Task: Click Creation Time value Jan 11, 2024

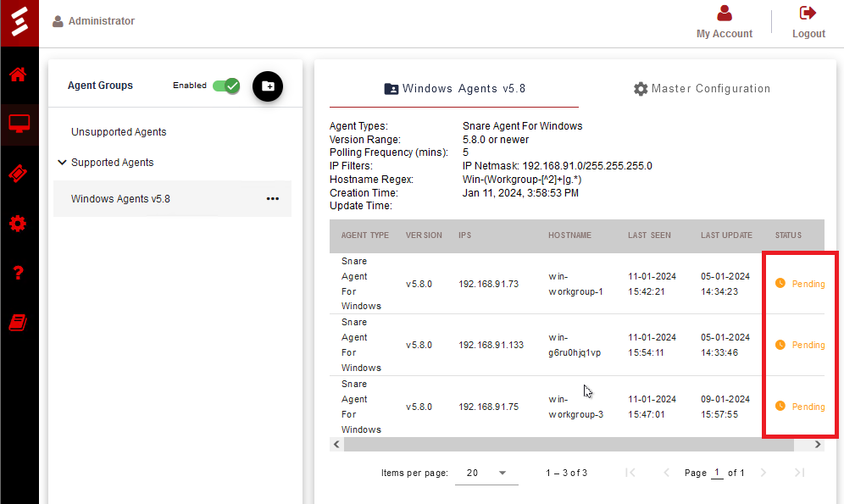Action: coord(520,193)
